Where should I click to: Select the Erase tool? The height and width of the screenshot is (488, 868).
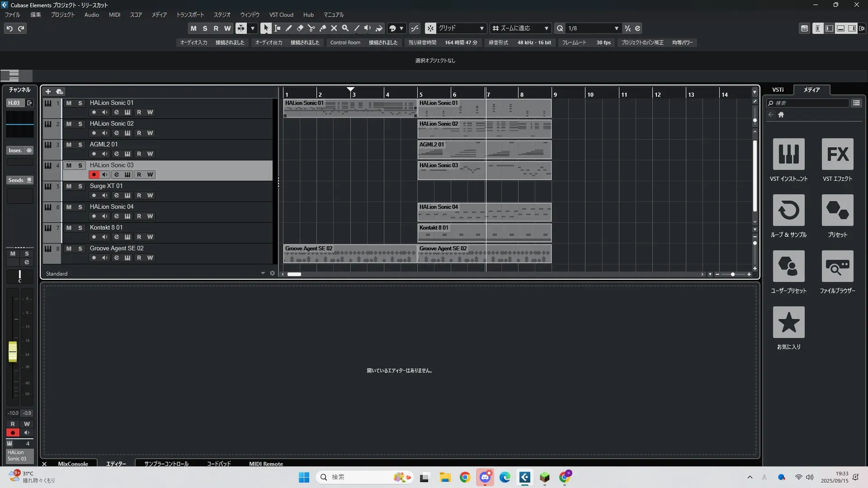coord(300,28)
